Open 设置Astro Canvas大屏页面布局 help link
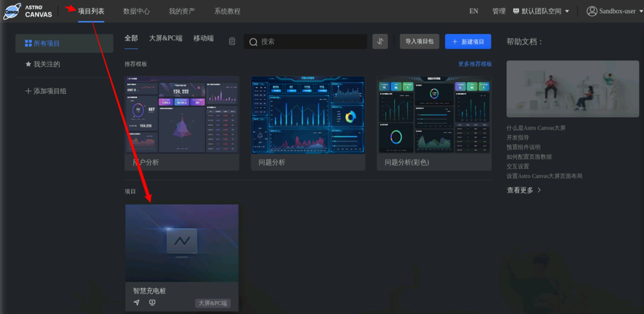This screenshot has height=314, width=644. [x=544, y=176]
